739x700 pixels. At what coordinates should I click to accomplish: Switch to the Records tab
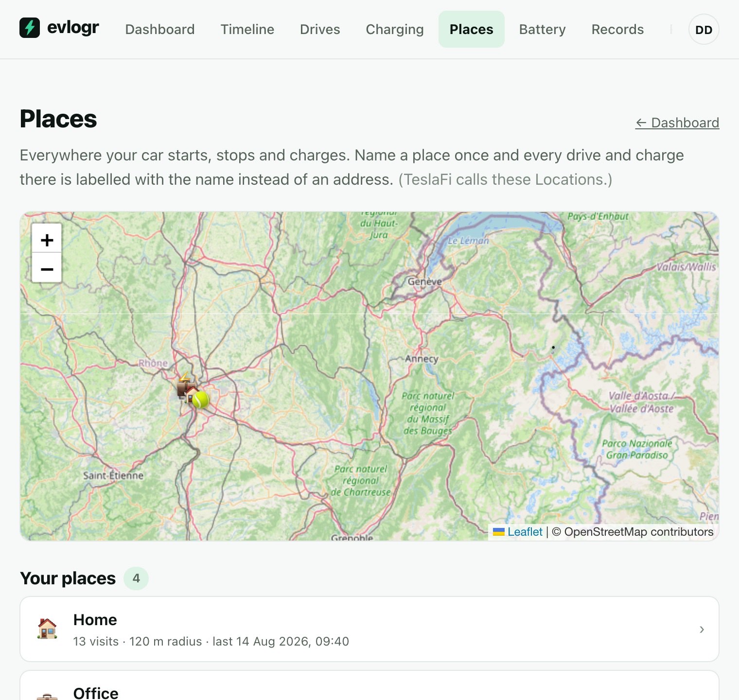pyautogui.click(x=617, y=29)
